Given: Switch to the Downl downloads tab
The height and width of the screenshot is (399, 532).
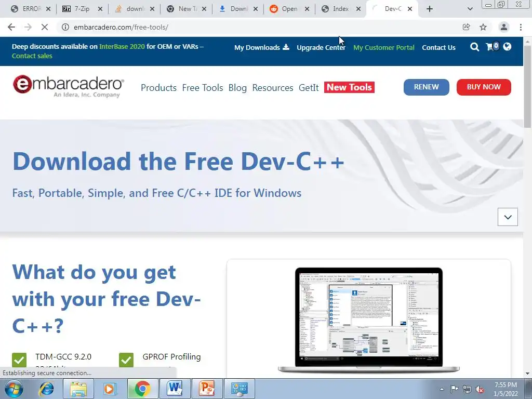Looking at the screenshot, I should 235,9.
